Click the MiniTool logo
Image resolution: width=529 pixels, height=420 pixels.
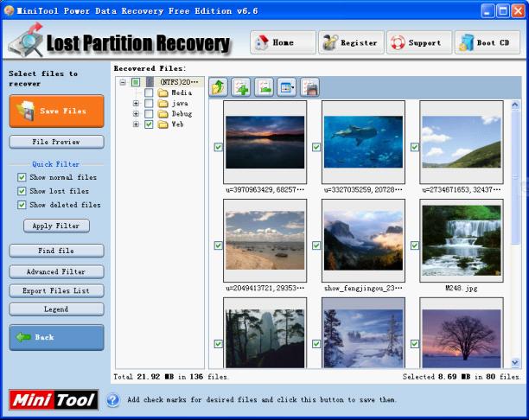coord(54,400)
